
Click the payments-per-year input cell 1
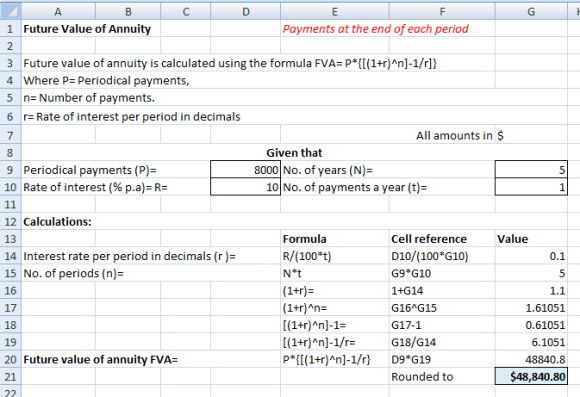pos(531,187)
